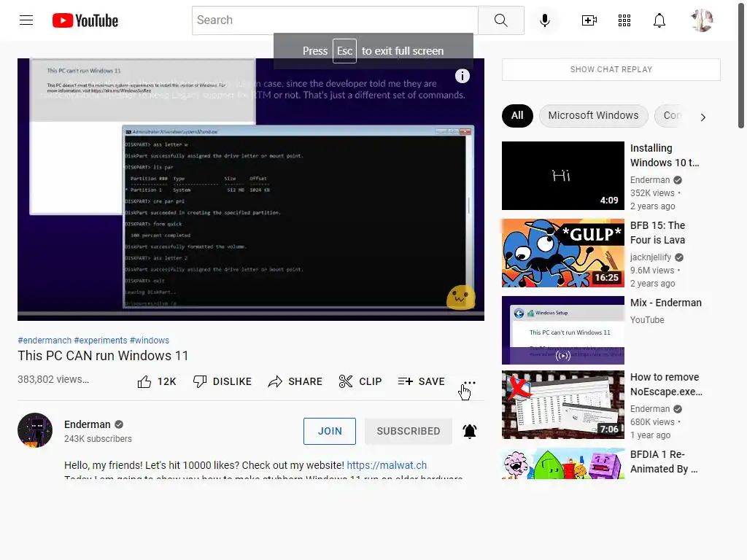Viewport: 747px width, 560px height.
Task: Click the JOIN membership button
Action: click(330, 431)
